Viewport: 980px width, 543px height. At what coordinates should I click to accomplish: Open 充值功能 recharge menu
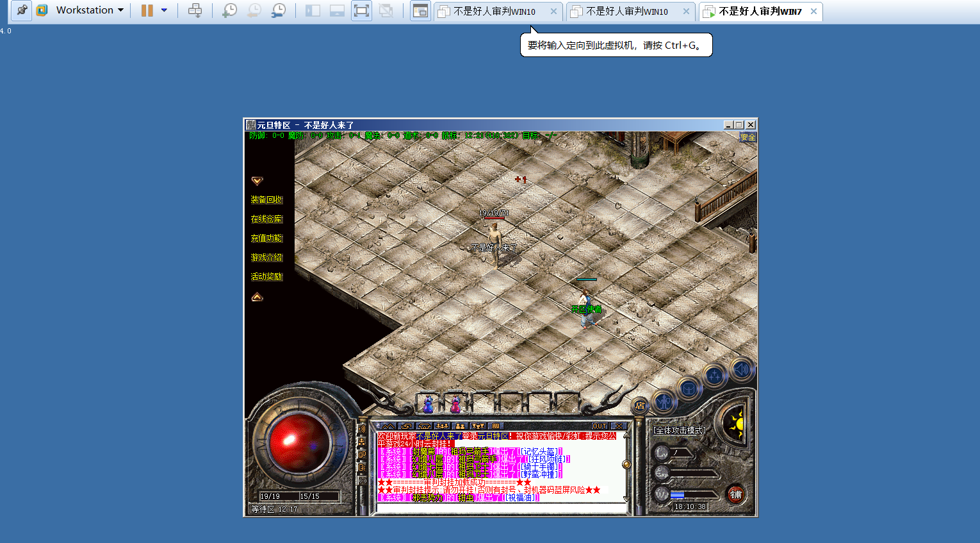266,238
